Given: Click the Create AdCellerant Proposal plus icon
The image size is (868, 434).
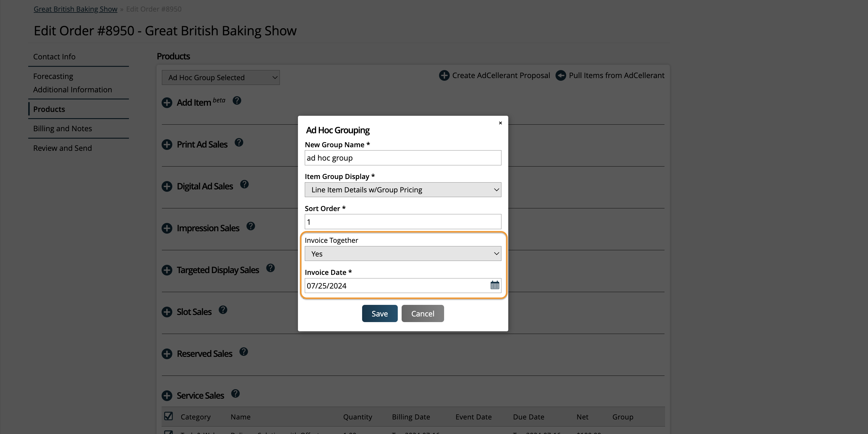Looking at the screenshot, I should point(444,75).
